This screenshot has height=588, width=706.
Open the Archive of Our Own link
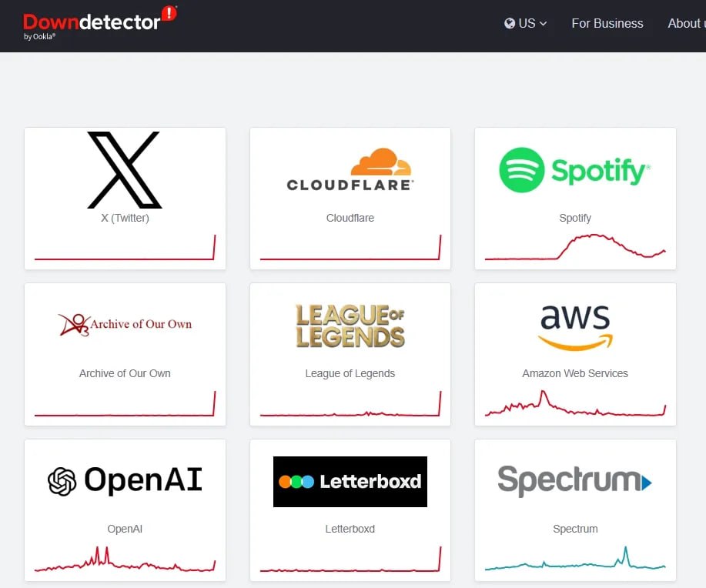[x=125, y=373]
